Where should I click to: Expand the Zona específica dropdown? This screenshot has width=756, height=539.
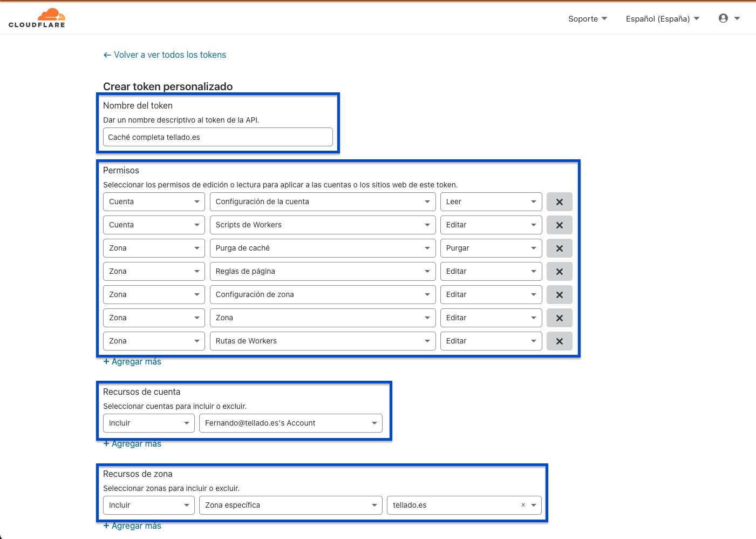(290, 506)
